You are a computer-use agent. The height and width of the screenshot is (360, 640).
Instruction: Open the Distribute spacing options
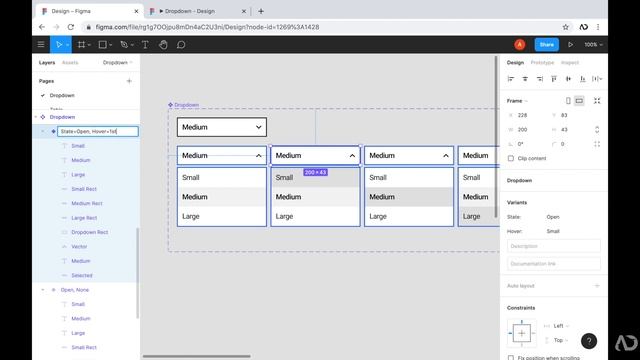(597, 79)
